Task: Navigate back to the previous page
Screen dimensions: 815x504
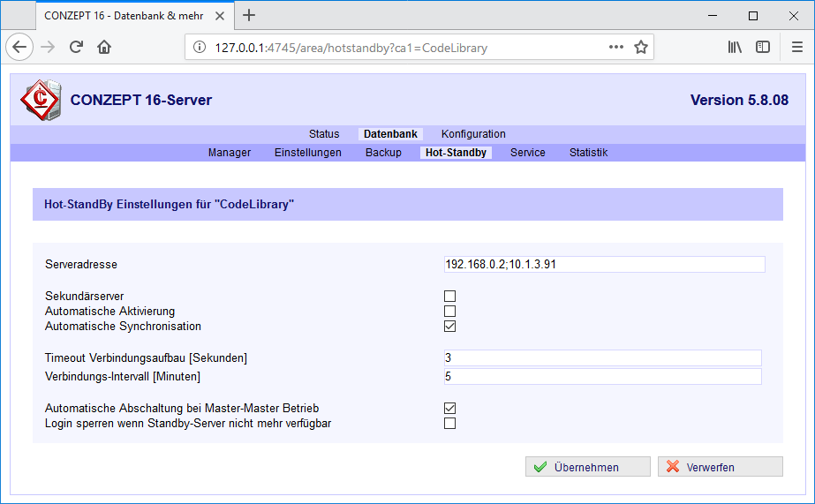Action: (x=19, y=48)
